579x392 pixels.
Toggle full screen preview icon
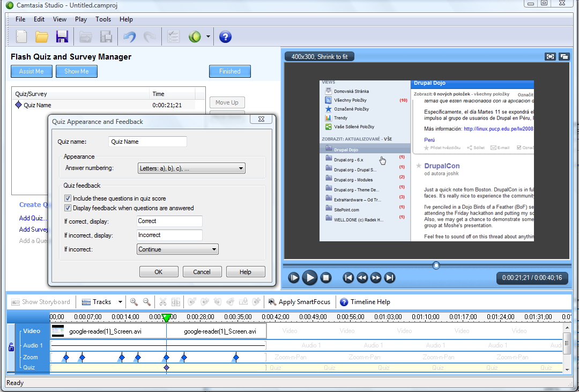point(550,56)
